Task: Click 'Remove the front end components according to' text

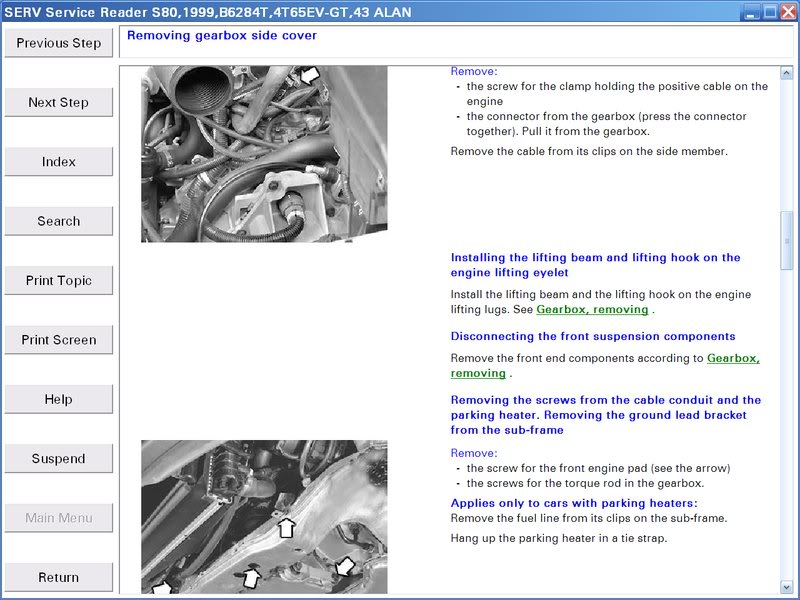Action: click(x=577, y=359)
